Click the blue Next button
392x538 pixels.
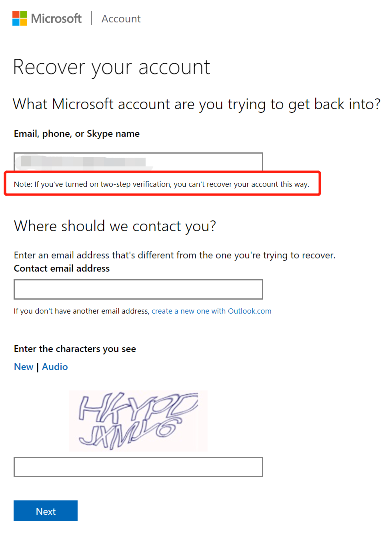(x=46, y=511)
